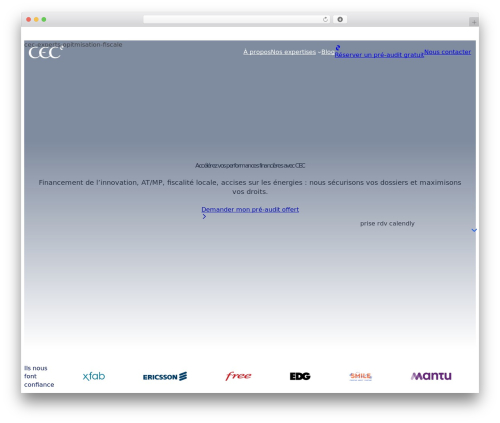500x423 pixels.
Task: Open the Nos expertises menu
Action: [293, 52]
